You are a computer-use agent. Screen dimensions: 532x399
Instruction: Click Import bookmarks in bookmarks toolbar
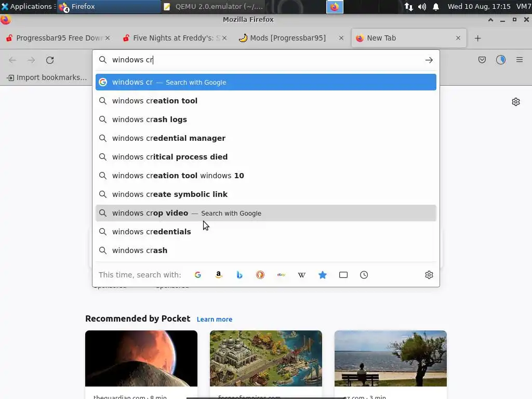pyautogui.click(x=47, y=78)
